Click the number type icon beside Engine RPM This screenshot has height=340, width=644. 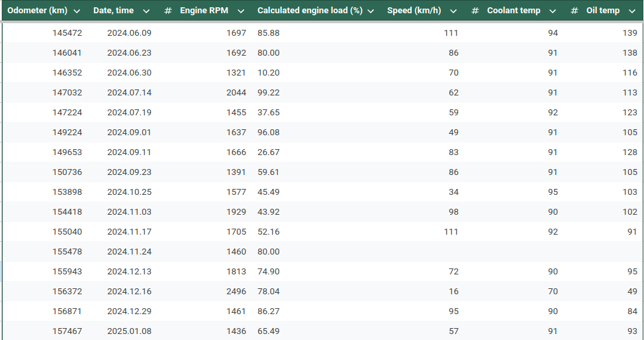[167, 11]
